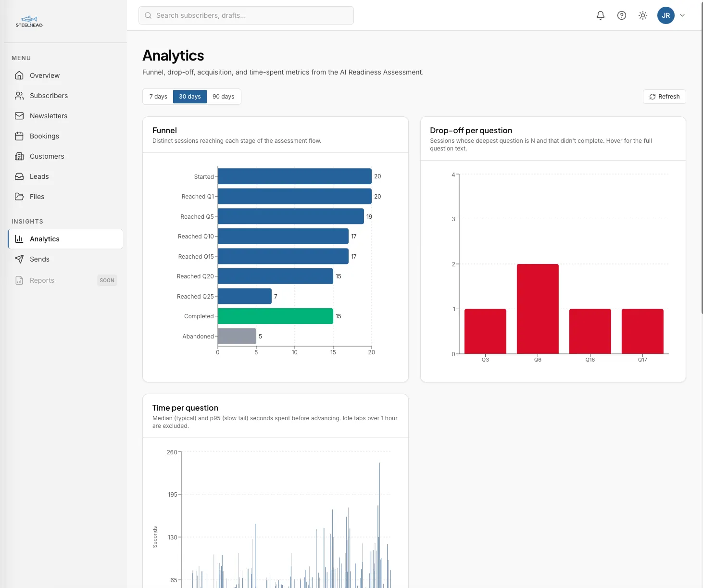Click the Newsletters envelope icon

click(19, 116)
